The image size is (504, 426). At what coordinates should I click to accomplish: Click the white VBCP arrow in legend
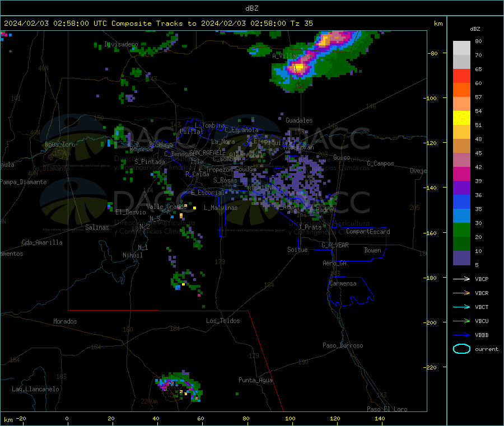pyautogui.click(x=461, y=279)
